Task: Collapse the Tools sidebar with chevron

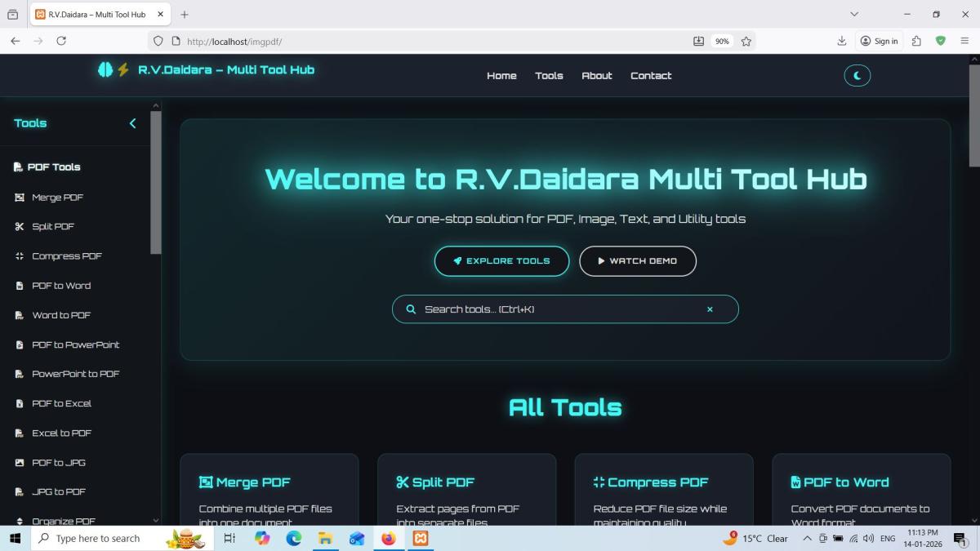Action: pos(132,123)
